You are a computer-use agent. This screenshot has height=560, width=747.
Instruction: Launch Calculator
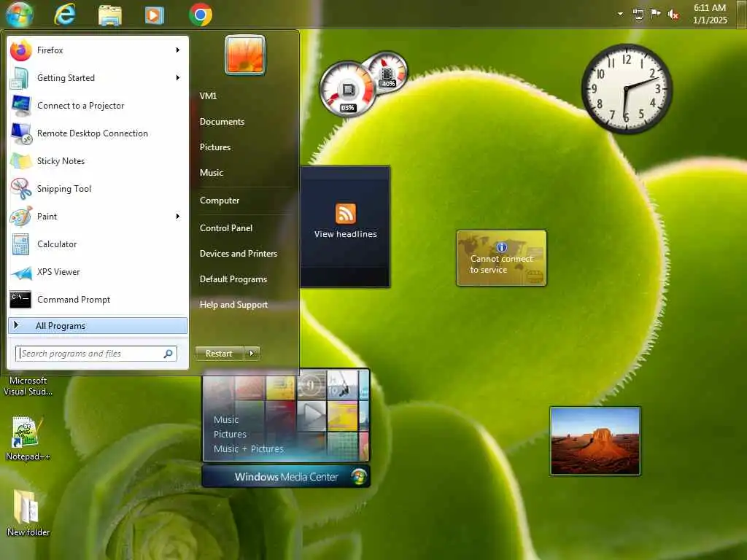pos(98,244)
